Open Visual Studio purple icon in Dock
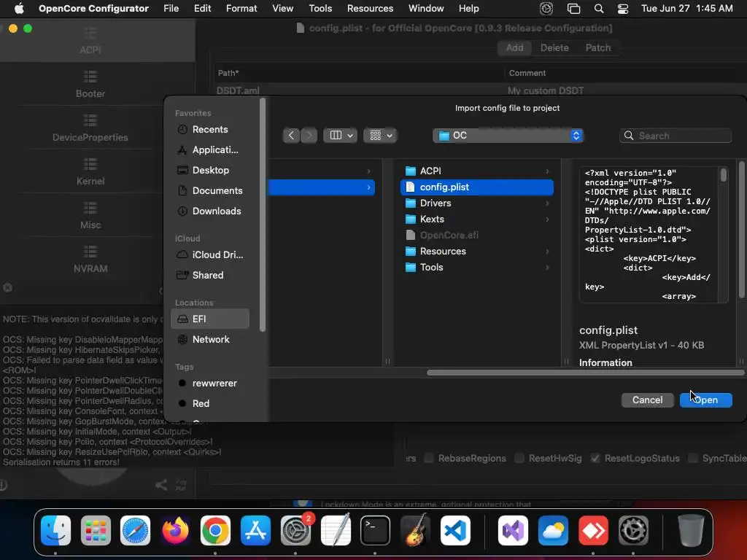This screenshot has height=560, width=747. pyautogui.click(x=513, y=530)
